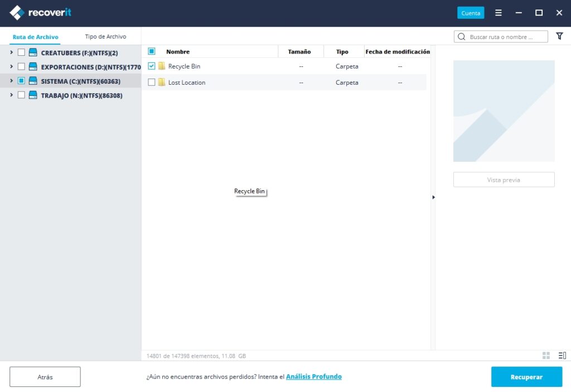The image size is (571, 392).
Task: Select the Ruta de Archivo tab
Action: (36, 37)
